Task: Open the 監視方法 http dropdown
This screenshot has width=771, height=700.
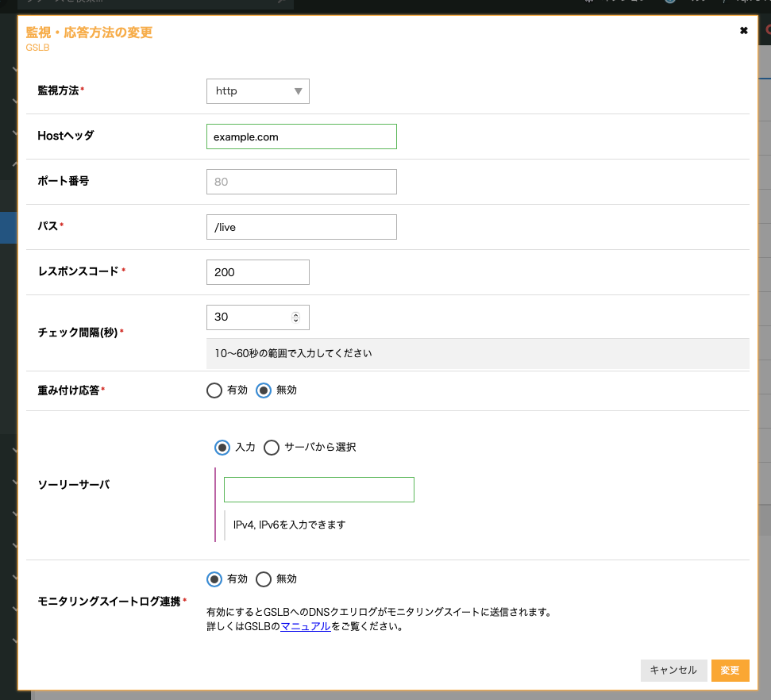Action: click(x=257, y=91)
